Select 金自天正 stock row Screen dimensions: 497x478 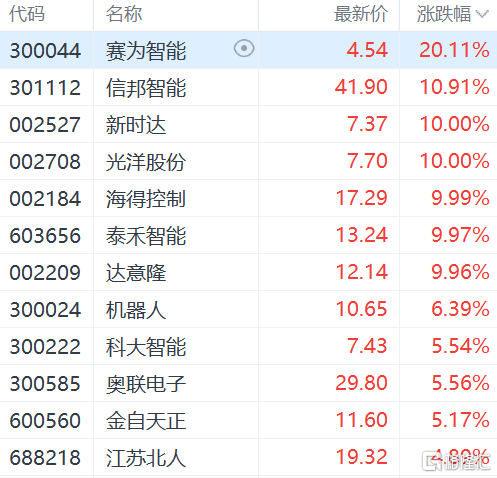tap(248, 420)
